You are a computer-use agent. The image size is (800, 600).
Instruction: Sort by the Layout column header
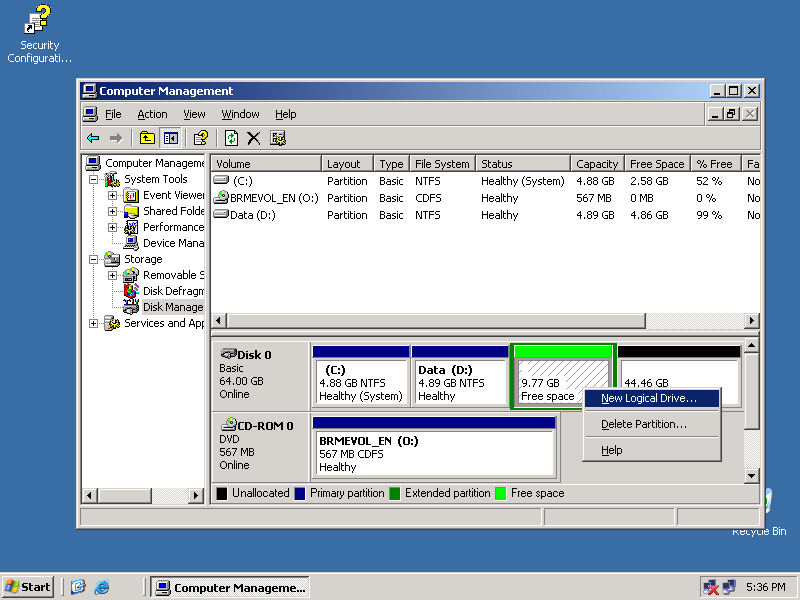pyautogui.click(x=347, y=164)
